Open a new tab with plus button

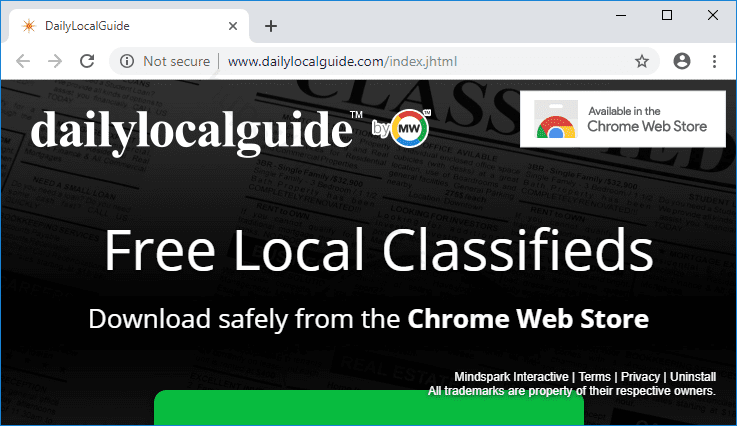coord(271,26)
